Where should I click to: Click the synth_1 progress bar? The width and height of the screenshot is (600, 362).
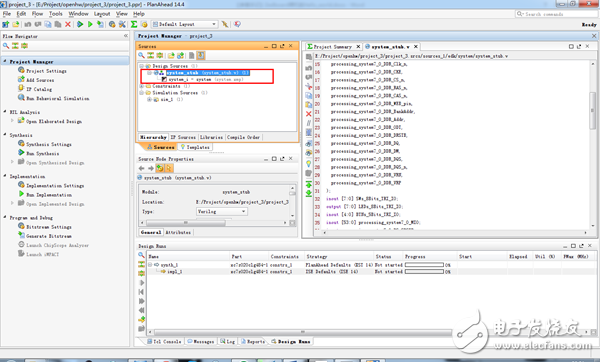click(x=424, y=265)
